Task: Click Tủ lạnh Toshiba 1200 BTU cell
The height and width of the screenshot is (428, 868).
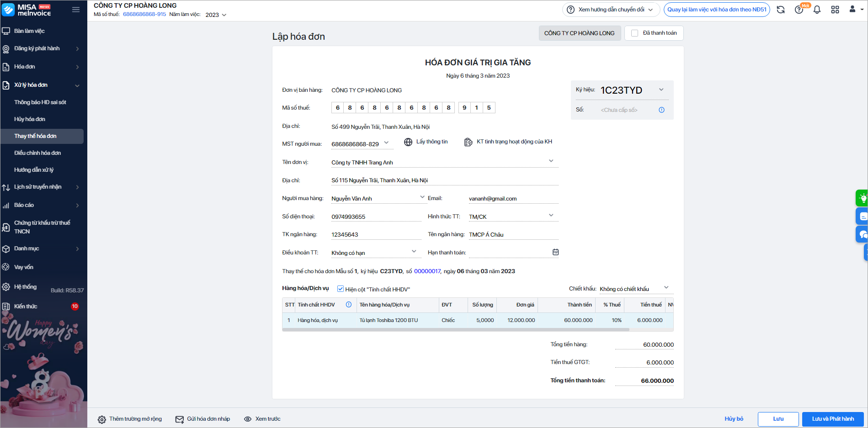Action: click(x=398, y=320)
